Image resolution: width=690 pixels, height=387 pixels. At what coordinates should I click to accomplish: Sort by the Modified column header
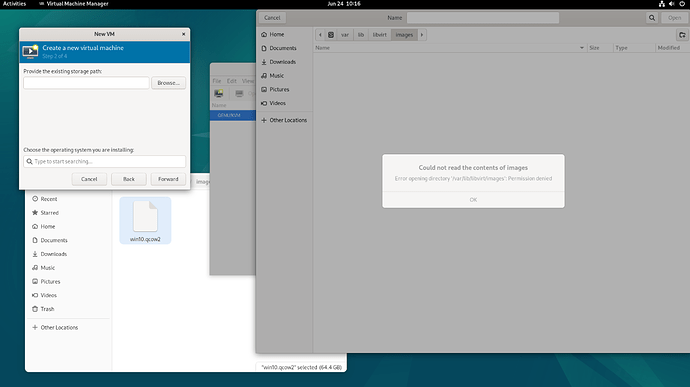point(672,48)
